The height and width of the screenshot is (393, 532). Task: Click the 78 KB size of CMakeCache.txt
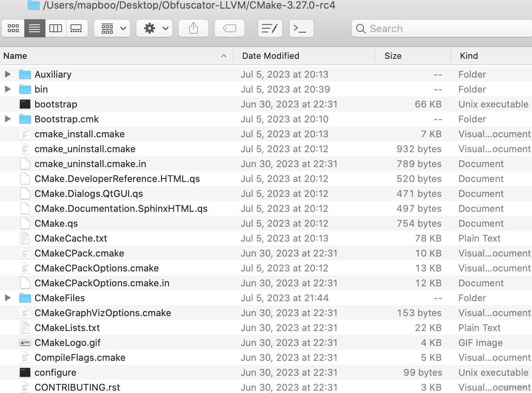[x=428, y=238]
